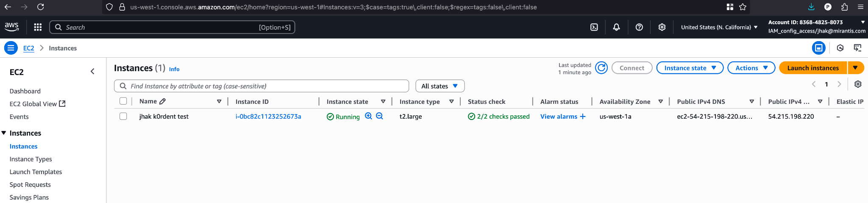This screenshot has height=203, width=868.
Task: Open table preferences gear icon
Action: coord(858,84)
